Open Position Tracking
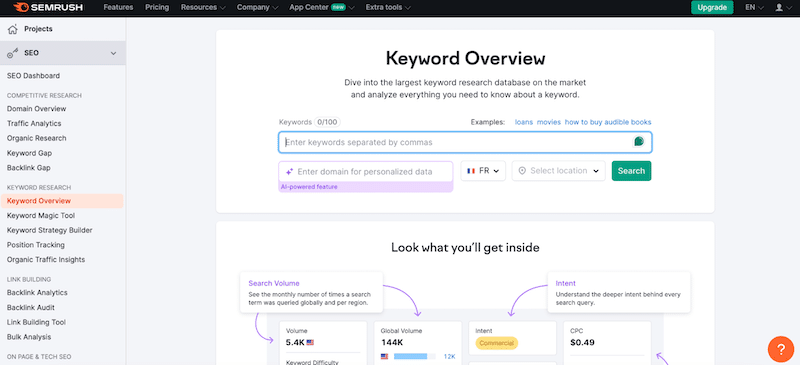Image resolution: width=800 pixels, height=365 pixels. tap(36, 245)
